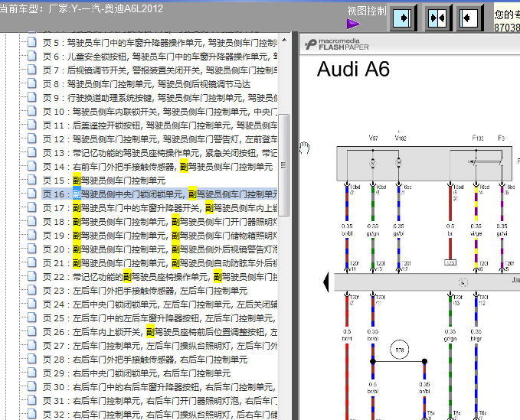Image resolution: width=520 pixels, height=420 pixels.
Task: Open 页 21 副驾驶员侧自动防眩车外后视镜
Action: pos(160,263)
